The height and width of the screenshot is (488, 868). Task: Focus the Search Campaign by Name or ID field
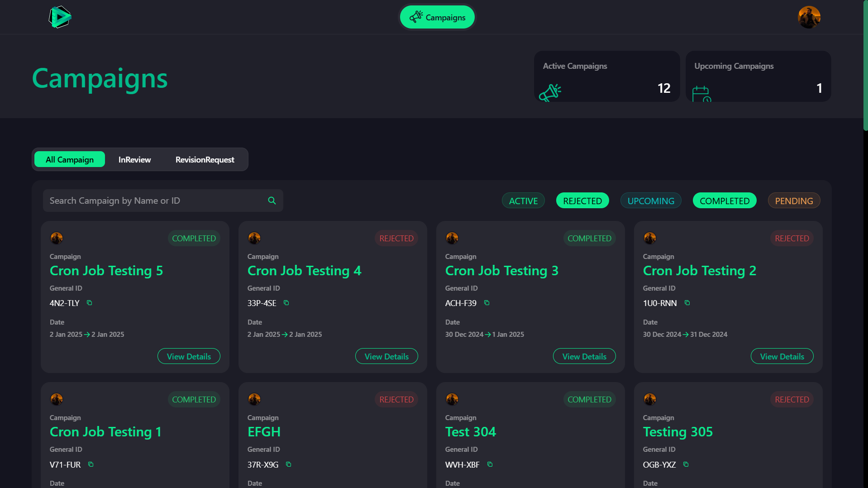click(x=163, y=201)
